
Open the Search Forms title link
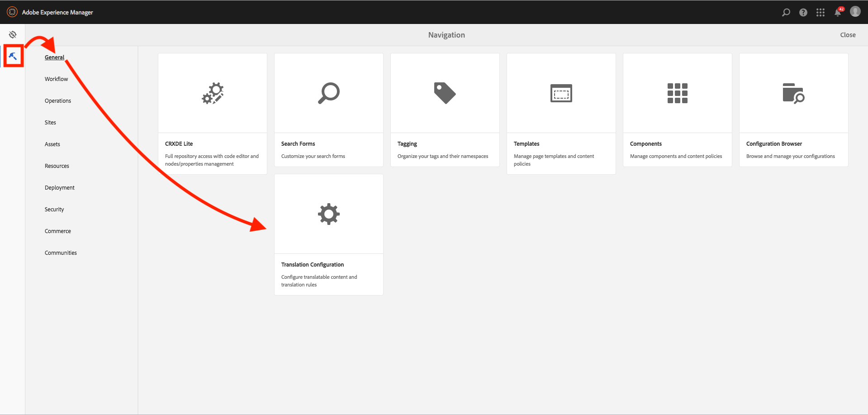pyautogui.click(x=298, y=144)
